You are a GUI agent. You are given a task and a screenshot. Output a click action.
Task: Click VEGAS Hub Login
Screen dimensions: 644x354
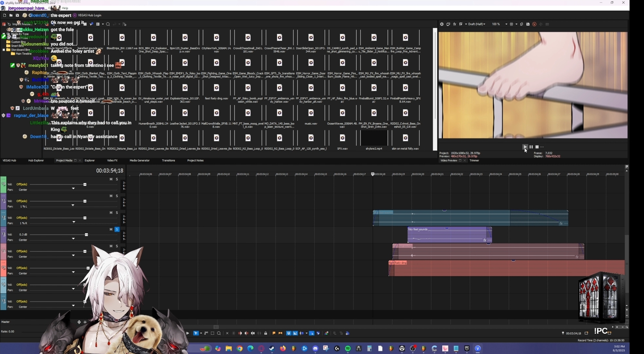point(90,15)
